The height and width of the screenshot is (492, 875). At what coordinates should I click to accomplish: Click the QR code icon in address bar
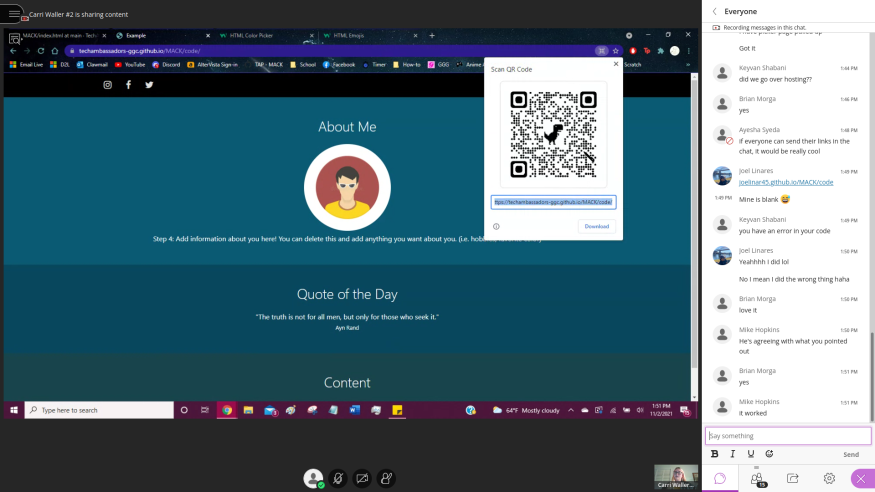[601, 51]
